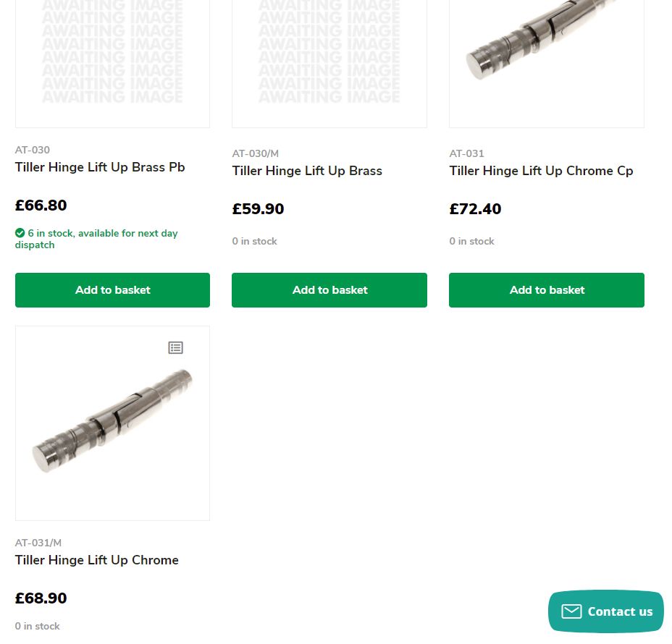Add Tiller Hinge Lift Up Brass Pb to basket
Image resolution: width=672 pixels, height=644 pixels.
112,289
